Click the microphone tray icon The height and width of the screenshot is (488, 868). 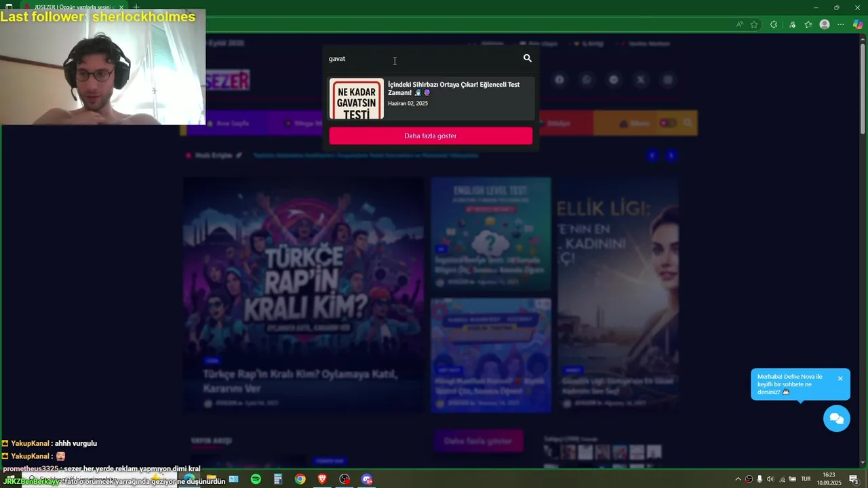coord(759,479)
